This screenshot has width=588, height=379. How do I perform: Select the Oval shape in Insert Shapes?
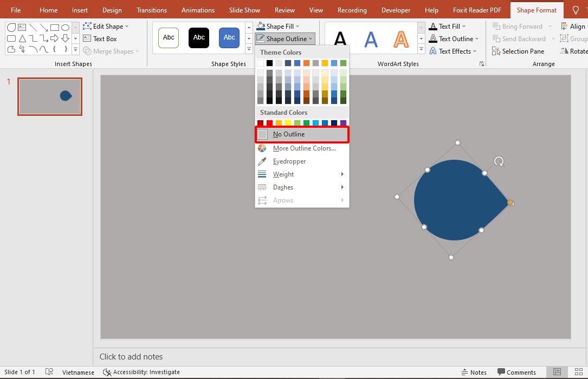pos(66,27)
